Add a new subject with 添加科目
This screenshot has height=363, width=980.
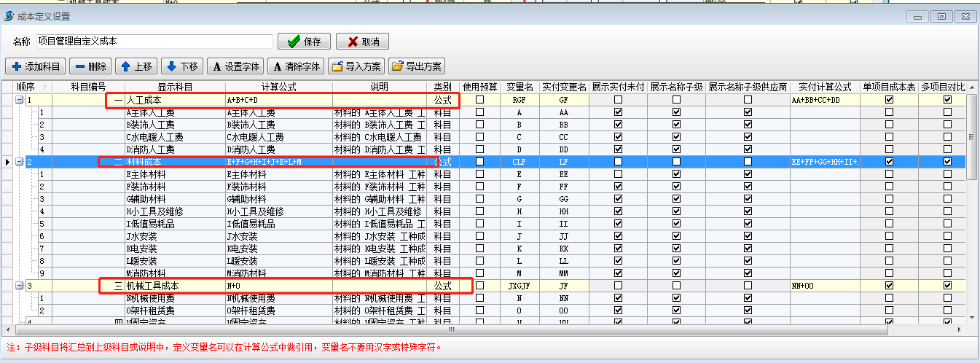click(36, 66)
